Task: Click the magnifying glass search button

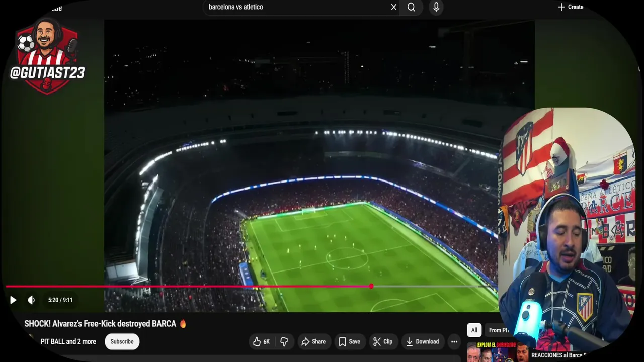Action: pos(411,7)
